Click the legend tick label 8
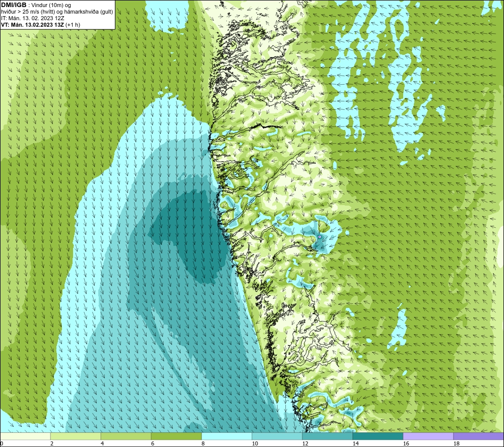 [203, 444]
